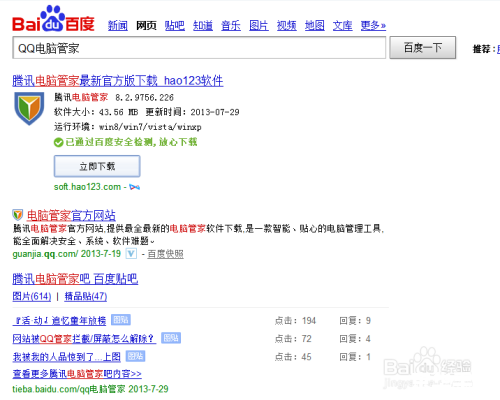
Task: Go to the 文库 tab
Action: coord(342,26)
